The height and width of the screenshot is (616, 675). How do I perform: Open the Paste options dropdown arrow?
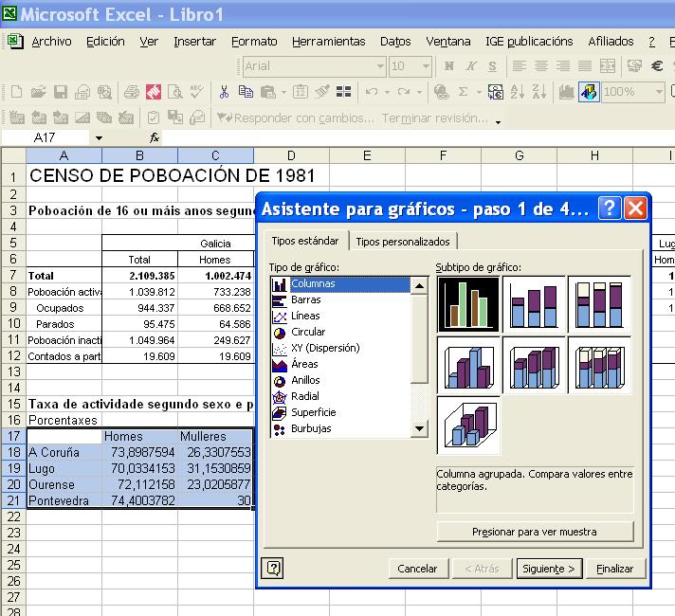[x=283, y=92]
